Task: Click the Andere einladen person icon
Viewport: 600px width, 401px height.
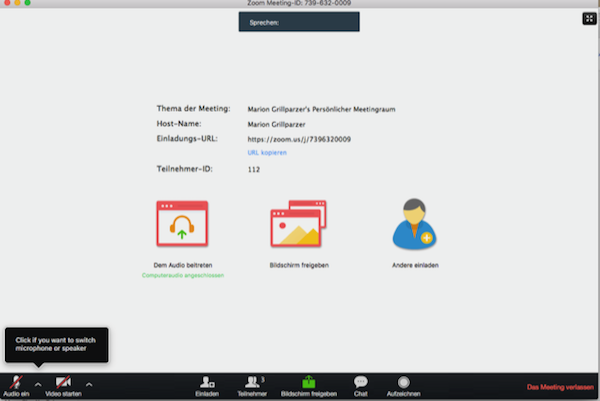Action: (414, 224)
